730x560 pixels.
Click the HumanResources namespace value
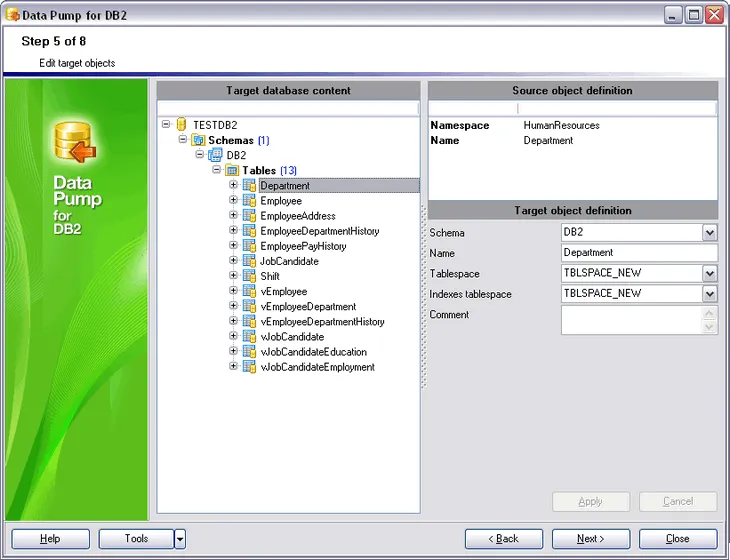click(561, 125)
